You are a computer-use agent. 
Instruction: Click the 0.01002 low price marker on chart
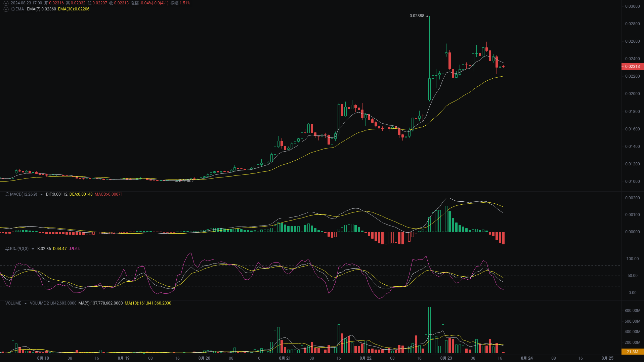point(186,180)
